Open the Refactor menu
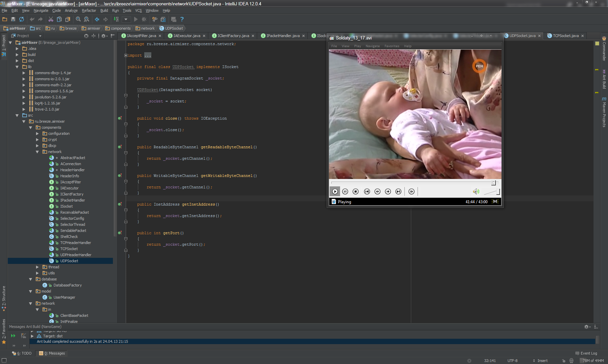This screenshot has height=364, width=608. pyautogui.click(x=89, y=10)
